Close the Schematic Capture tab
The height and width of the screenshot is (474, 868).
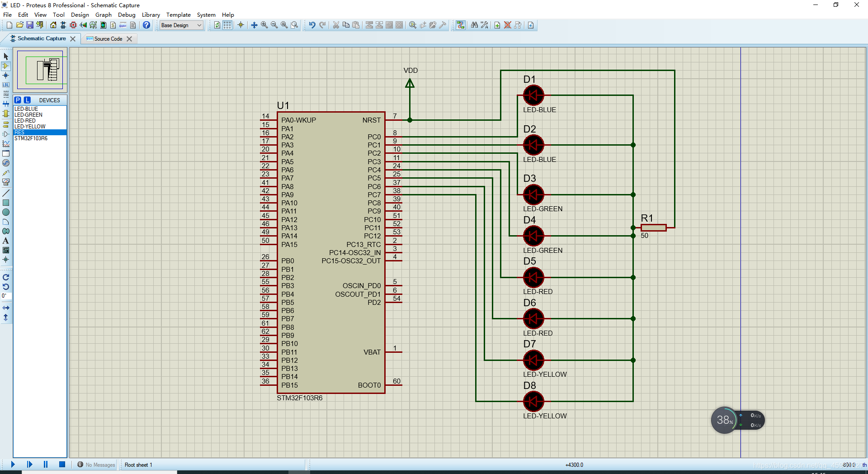(x=73, y=39)
